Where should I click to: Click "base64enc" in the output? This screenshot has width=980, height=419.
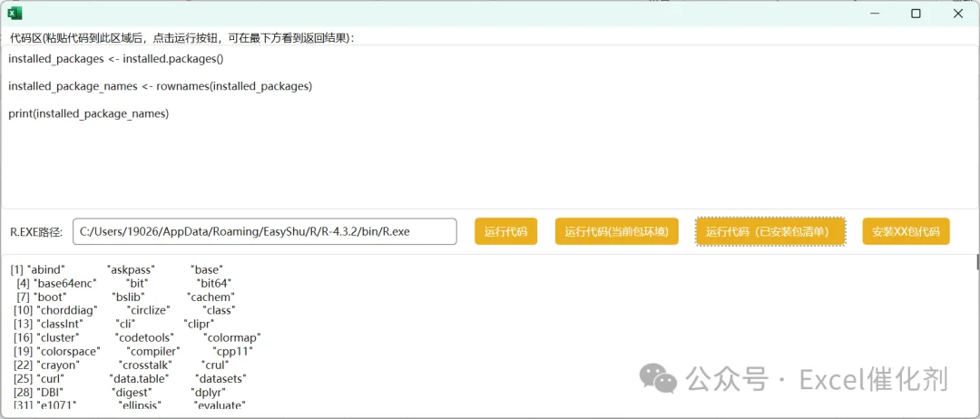[64, 283]
